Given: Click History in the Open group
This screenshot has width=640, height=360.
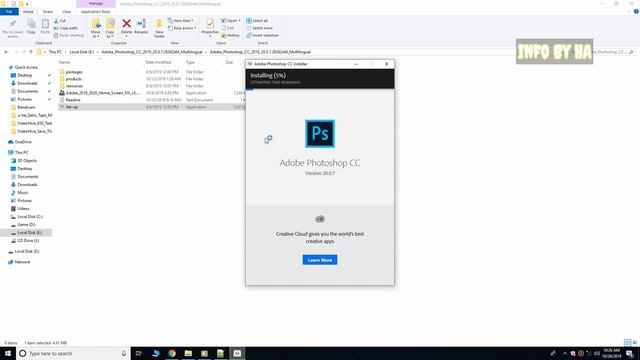Looking at the screenshot, I should [x=231, y=35].
